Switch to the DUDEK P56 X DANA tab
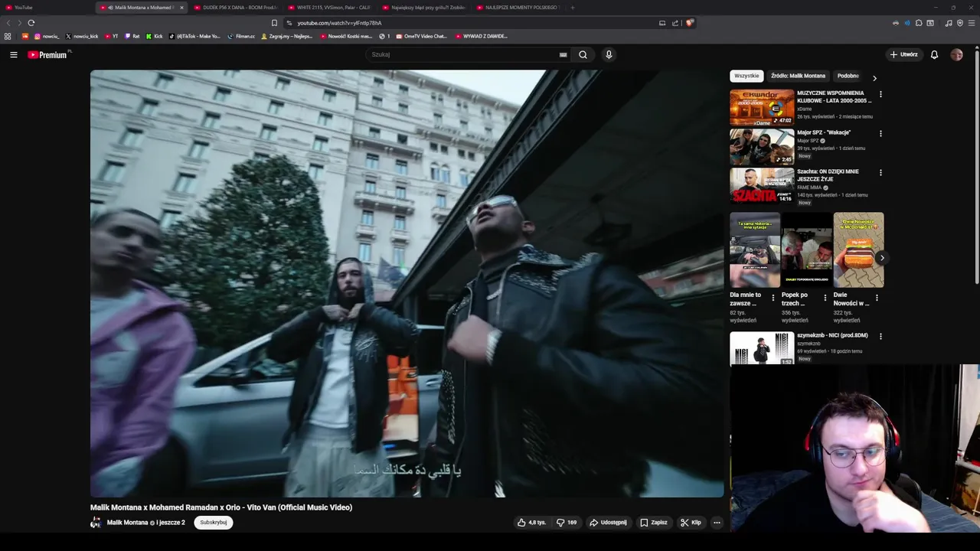Viewport: 980px width, 551px height. click(236, 8)
